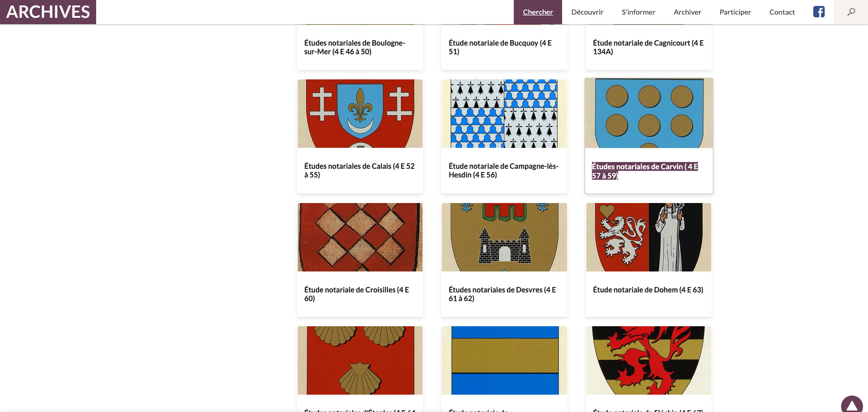Click the Dohem lion and monk thumbnail
The image size is (868, 412).
pyautogui.click(x=648, y=237)
